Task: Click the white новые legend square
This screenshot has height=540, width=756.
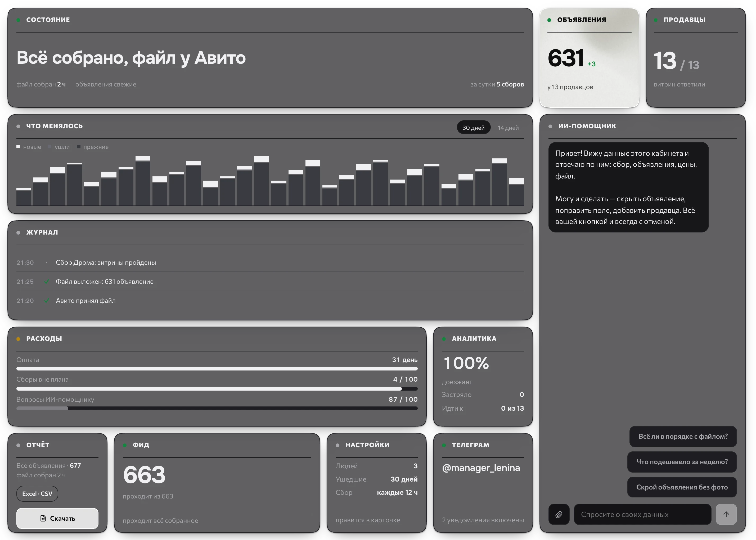Action: 18,147
